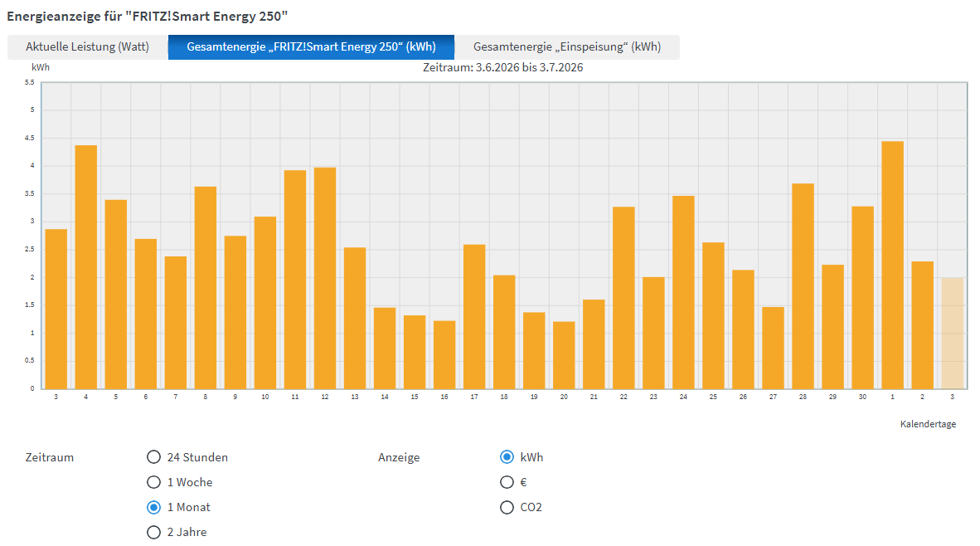Click the bar for day 17
This screenshot has height=546, width=980.
coord(474,317)
